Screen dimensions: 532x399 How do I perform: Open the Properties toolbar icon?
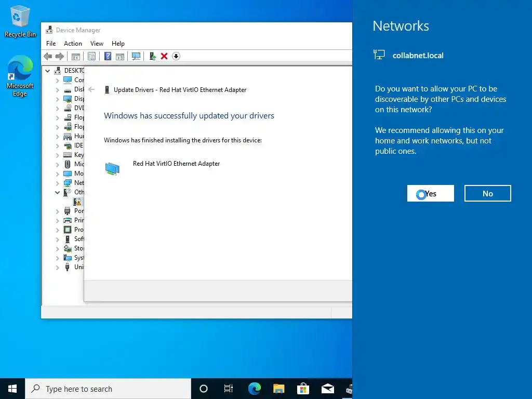point(91,56)
